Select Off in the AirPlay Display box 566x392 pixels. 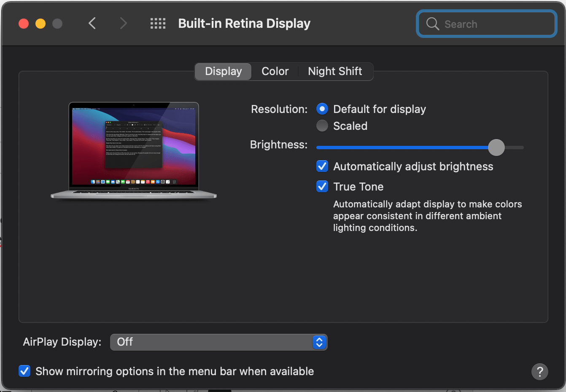125,342
